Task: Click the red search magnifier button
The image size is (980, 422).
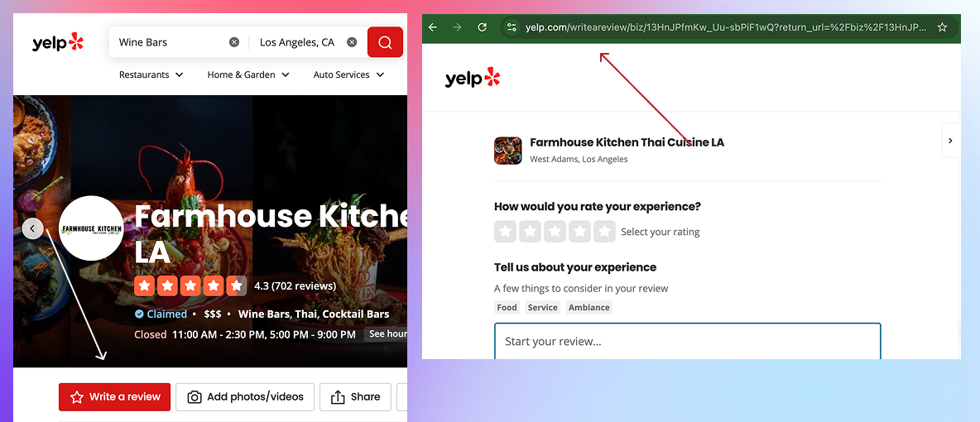Action: coord(385,42)
